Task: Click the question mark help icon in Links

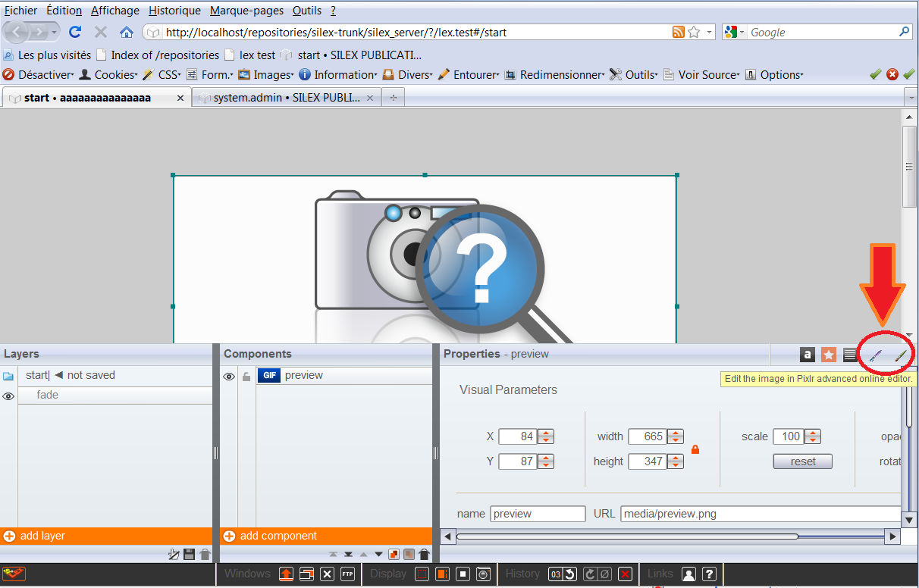Action: coord(709,574)
